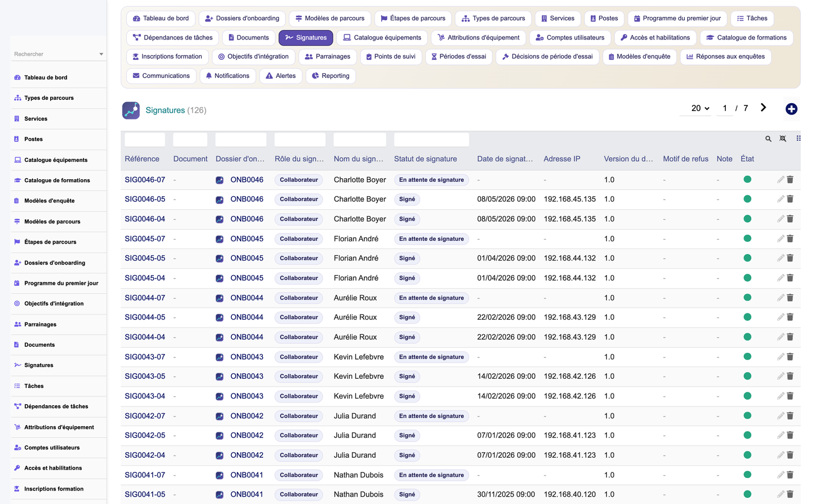This screenshot has width=815, height=504.
Task: Click green state dot for SIG0045-04 row
Action: click(747, 278)
